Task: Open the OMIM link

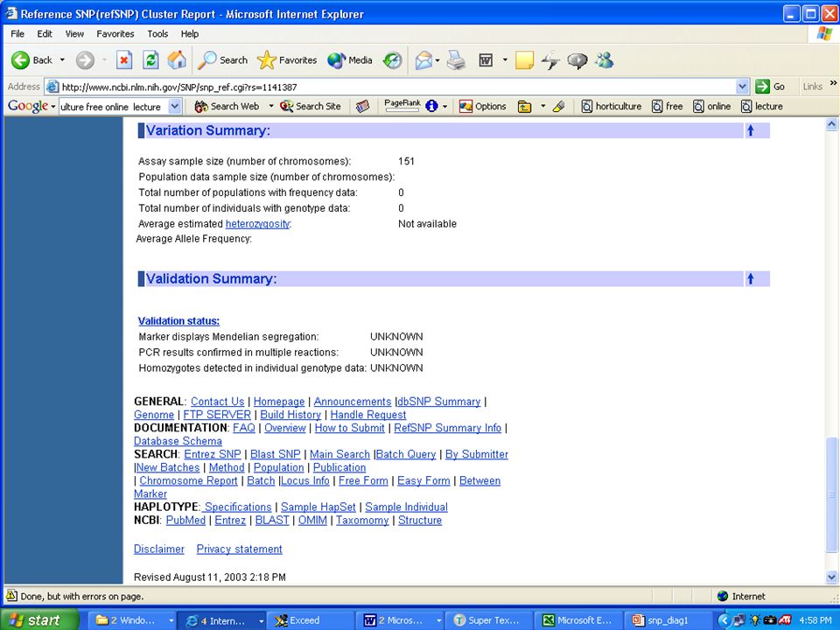Action: coord(312,520)
